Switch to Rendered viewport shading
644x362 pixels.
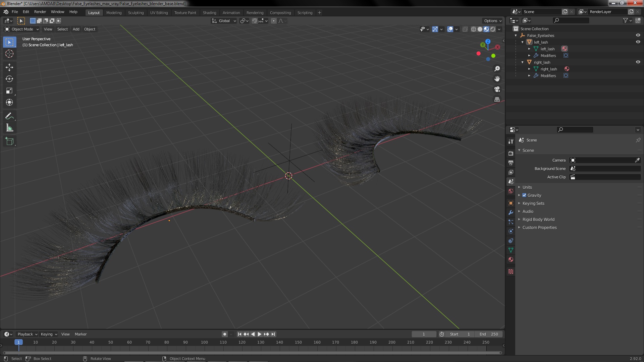coord(493,29)
